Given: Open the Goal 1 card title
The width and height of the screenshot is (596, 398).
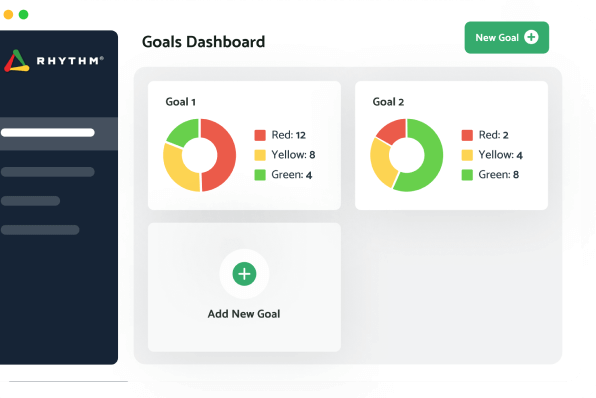Looking at the screenshot, I should tap(181, 102).
